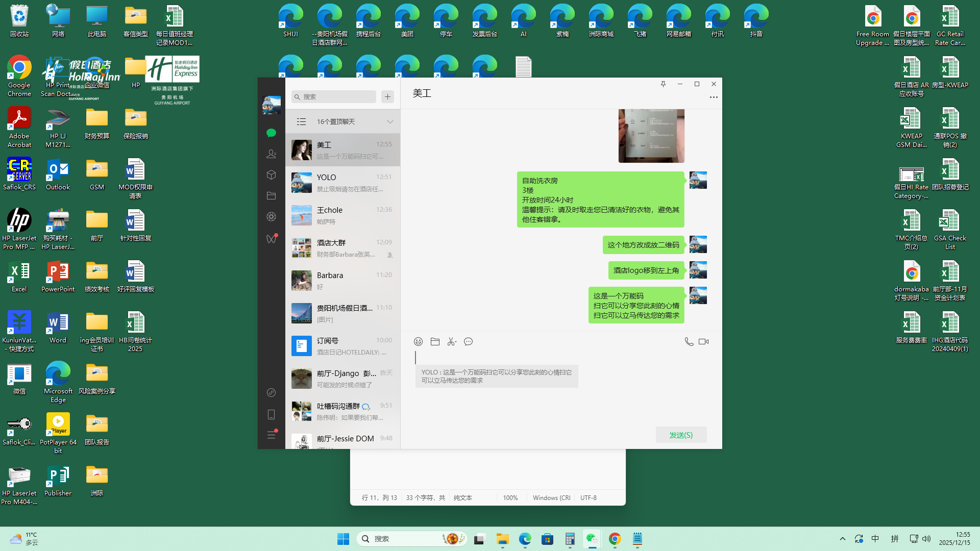The height and width of the screenshot is (551, 980).
Task: Start a video call with 美工
Action: click(704, 342)
